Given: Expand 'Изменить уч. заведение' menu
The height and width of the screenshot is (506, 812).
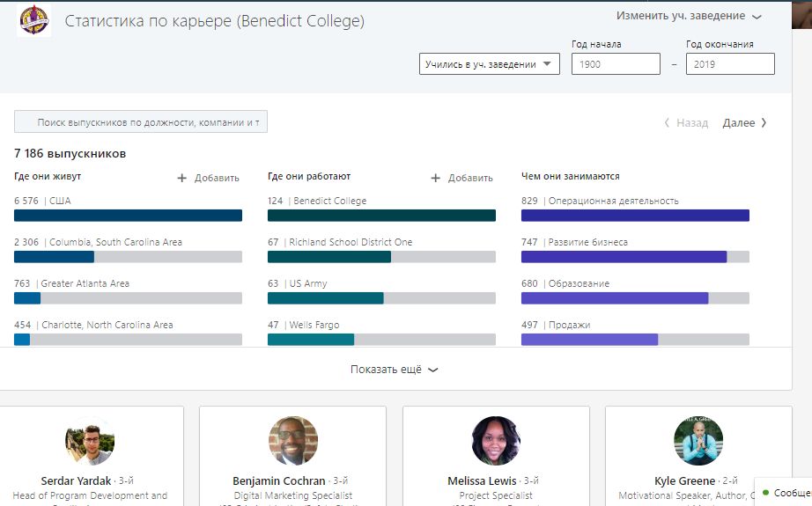Looking at the screenshot, I should [x=689, y=16].
